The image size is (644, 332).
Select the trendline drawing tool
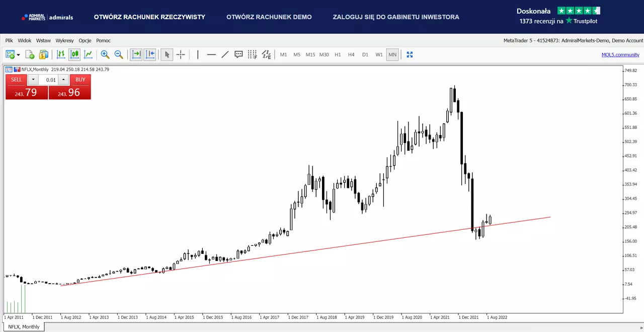(225, 54)
